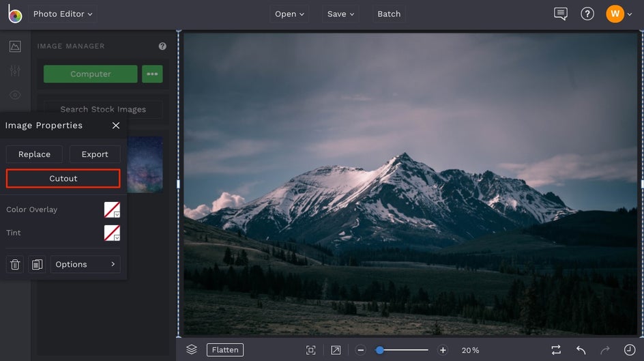
Task: Click the fit to screen icon
Action: click(311, 350)
